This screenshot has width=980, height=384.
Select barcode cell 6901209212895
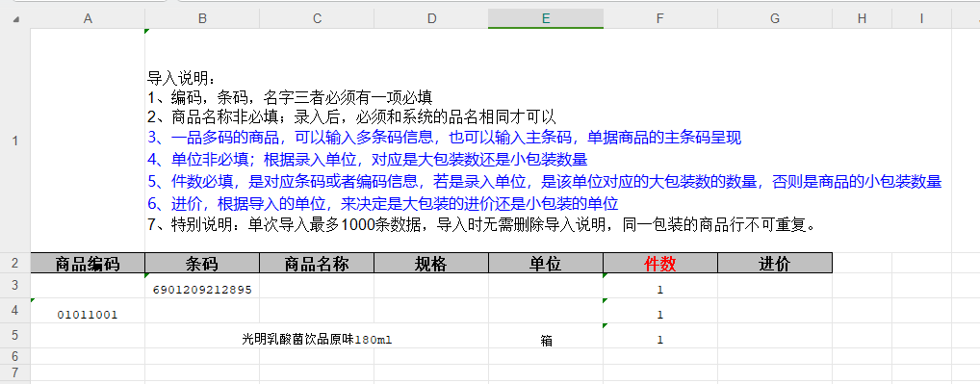202,286
